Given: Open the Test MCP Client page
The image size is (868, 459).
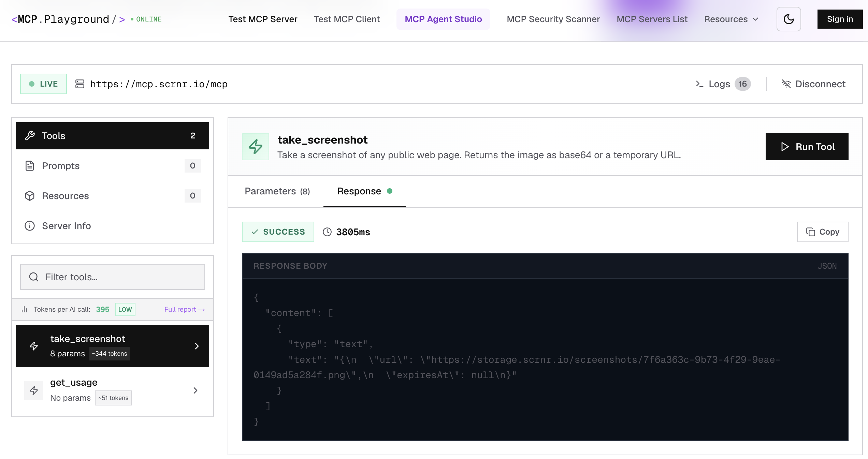Looking at the screenshot, I should point(347,19).
